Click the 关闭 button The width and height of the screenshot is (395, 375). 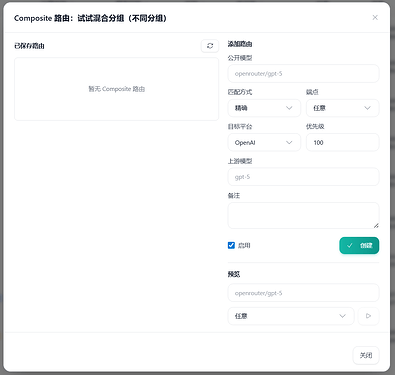click(x=366, y=355)
